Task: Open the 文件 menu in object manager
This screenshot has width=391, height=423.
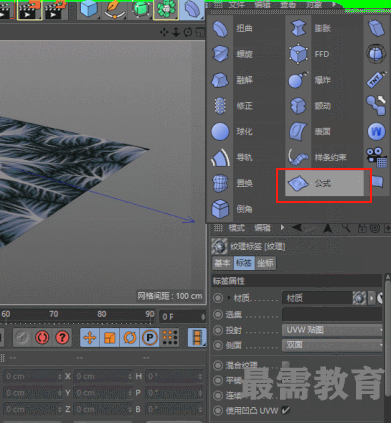Action: (x=237, y=5)
